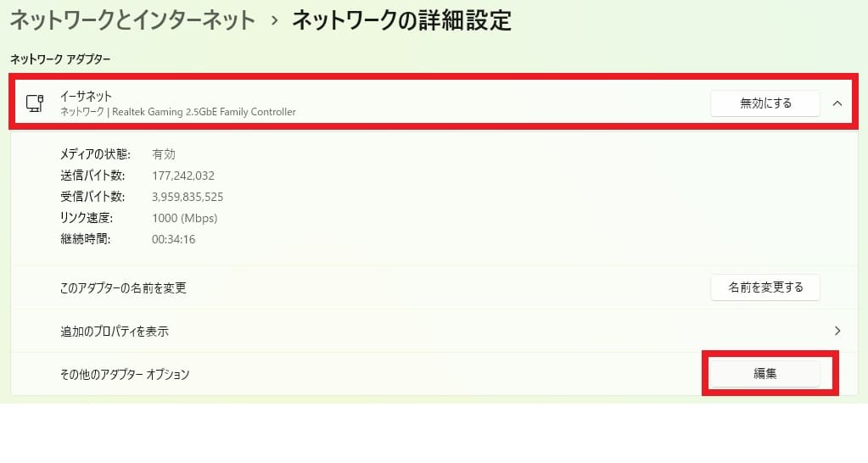Click the その他のアダプター オプション label
868x463 pixels.
click(125, 375)
